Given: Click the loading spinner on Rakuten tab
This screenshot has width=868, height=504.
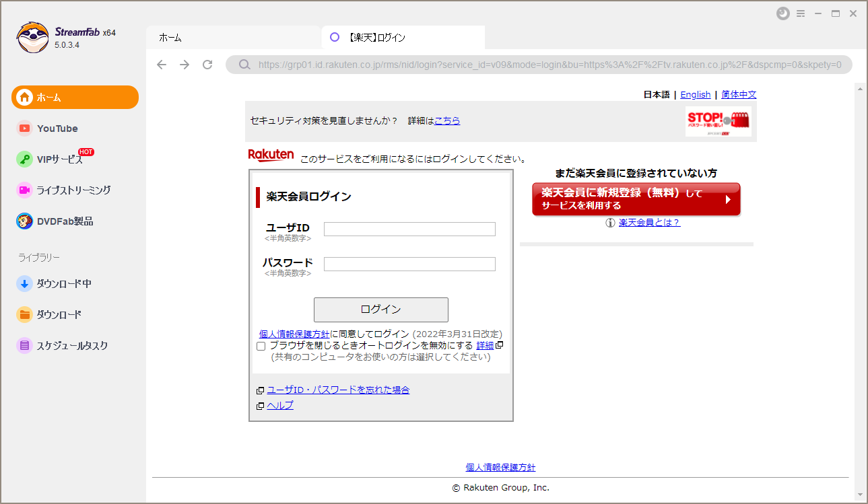Looking at the screenshot, I should [335, 38].
